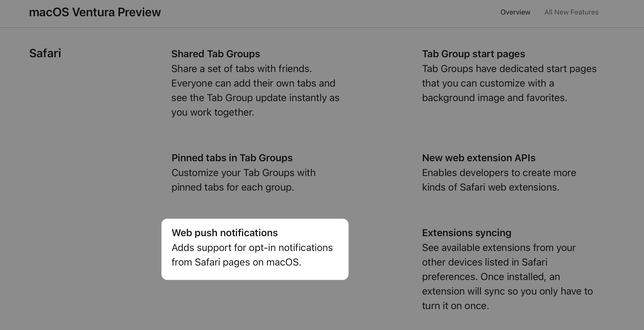Click the web extension APIs description

pyautogui.click(x=499, y=180)
